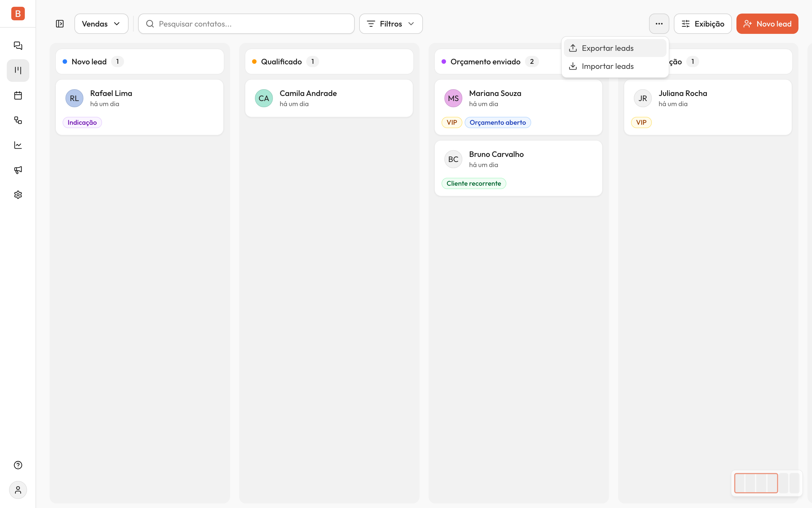Open the automation workflow icon in sidebar
812x508 pixels.
(x=18, y=120)
